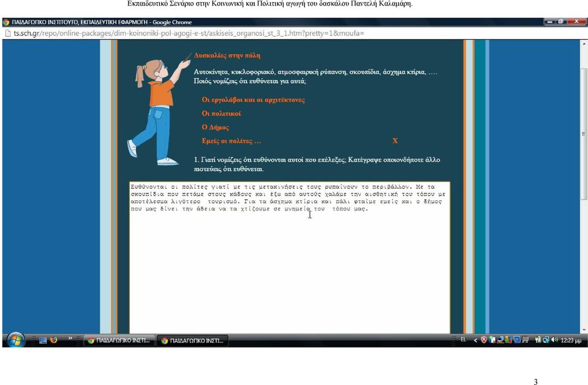
Task: Click scrollbar up arrow
Action: click(584, 44)
